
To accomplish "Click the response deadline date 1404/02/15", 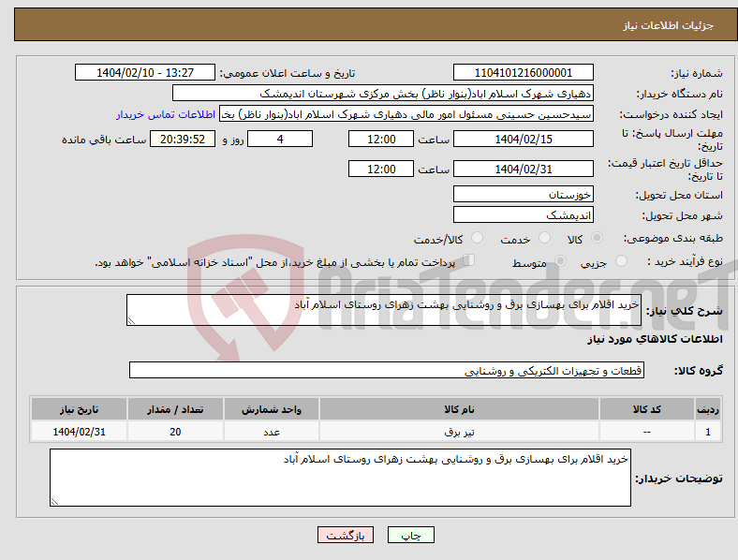I will tap(523, 139).
